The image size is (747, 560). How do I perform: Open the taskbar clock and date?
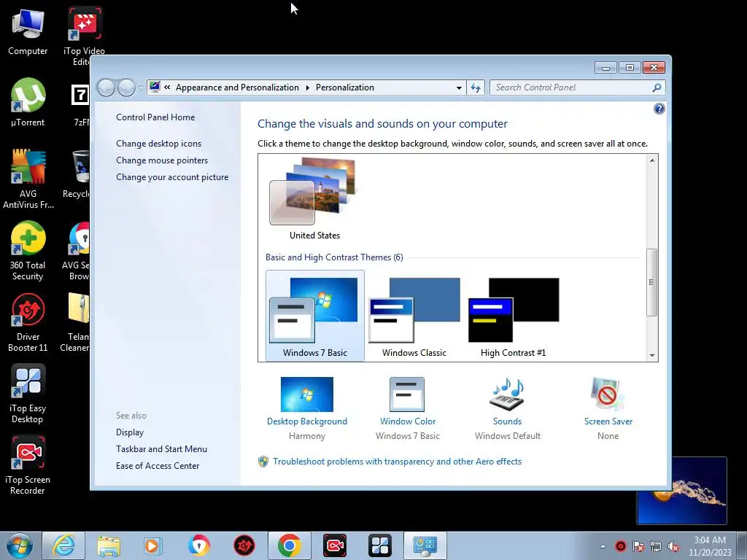(710, 546)
